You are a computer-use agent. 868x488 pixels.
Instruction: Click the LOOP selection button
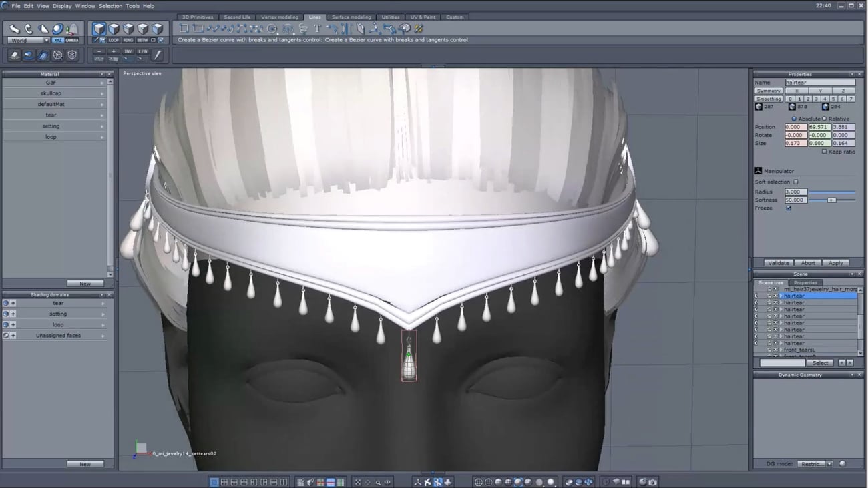point(114,40)
